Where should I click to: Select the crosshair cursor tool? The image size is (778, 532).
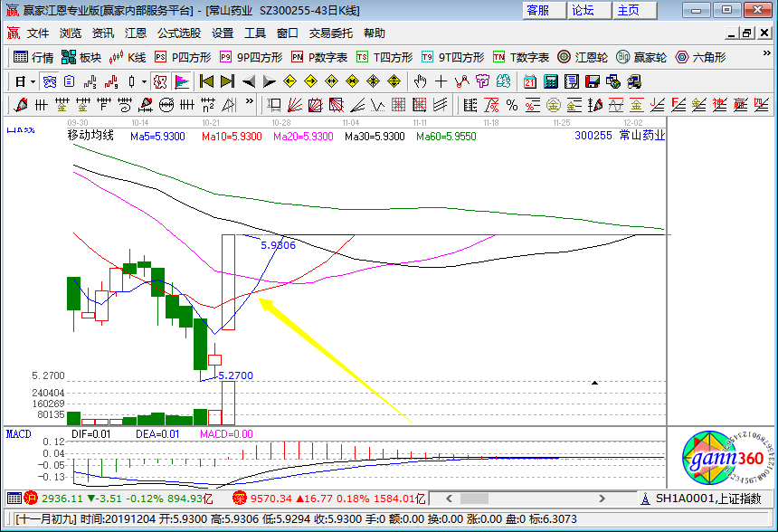click(441, 81)
